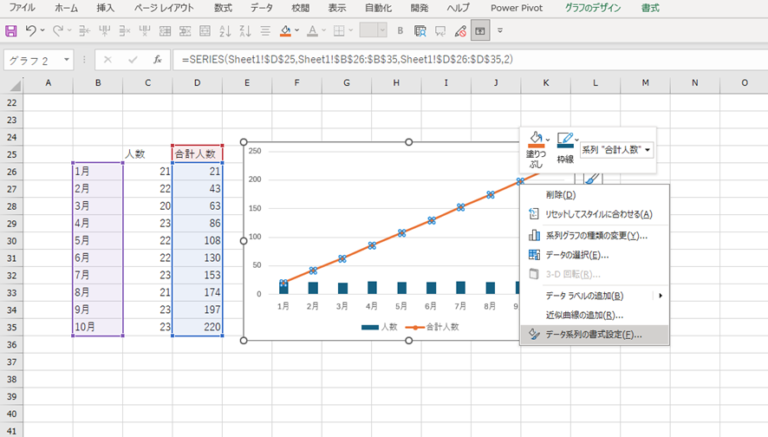Open the ファイル tab
Screen dimensions: 768x437
tap(22, 8)
